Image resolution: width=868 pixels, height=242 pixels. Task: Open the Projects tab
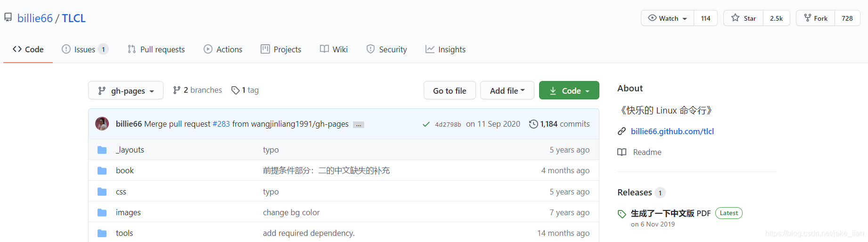pyautogui.click(x=281, y=49)
